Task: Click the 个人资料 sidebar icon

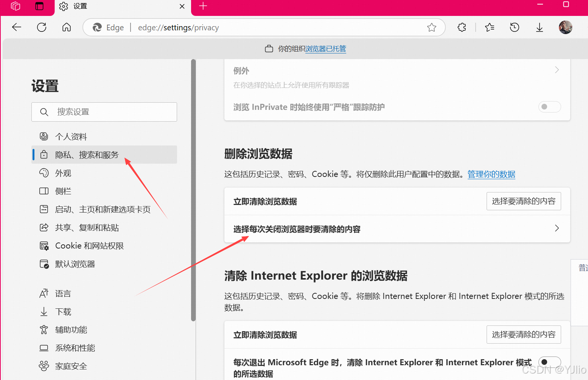Action: click(x=44, y=136)
